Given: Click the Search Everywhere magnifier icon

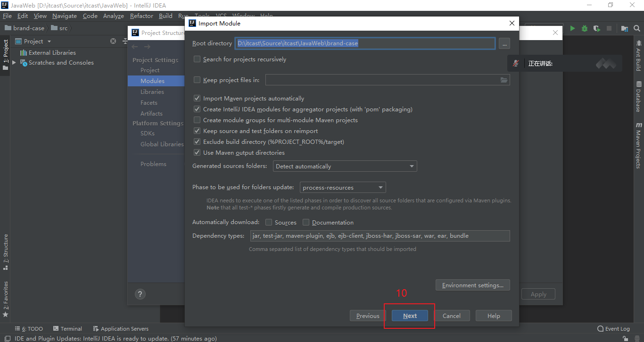Looking at the screenshot, I should click(636, 28).
